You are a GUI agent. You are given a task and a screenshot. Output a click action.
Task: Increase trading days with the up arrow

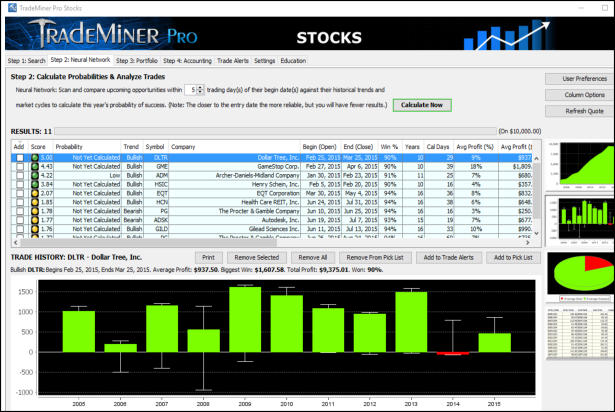point(200,88)
